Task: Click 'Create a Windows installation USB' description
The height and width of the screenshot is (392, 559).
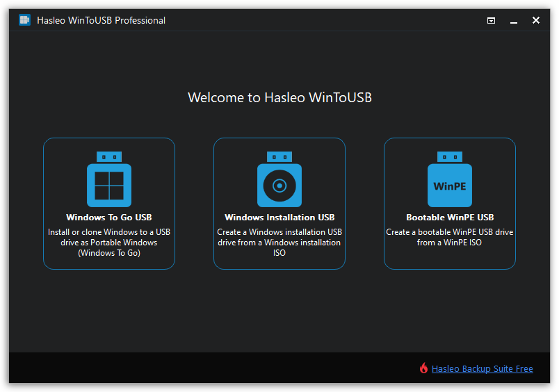Action: click(279, 243)
